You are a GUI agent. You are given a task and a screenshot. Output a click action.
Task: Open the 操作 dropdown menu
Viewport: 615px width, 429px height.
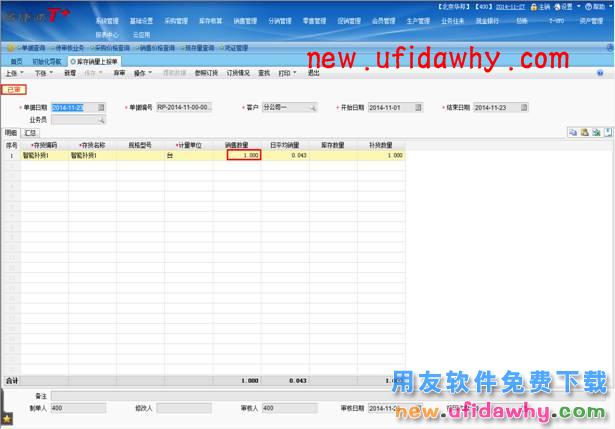click(x=150, y=73)
